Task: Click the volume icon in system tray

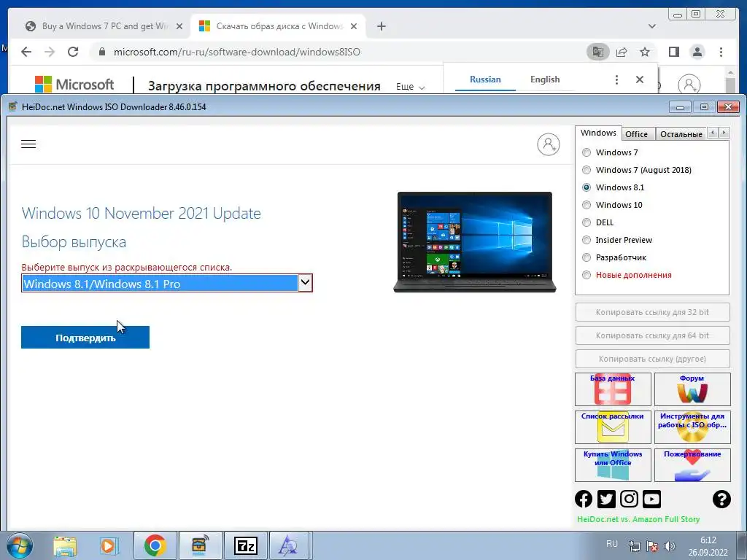Action: (670, 546)
